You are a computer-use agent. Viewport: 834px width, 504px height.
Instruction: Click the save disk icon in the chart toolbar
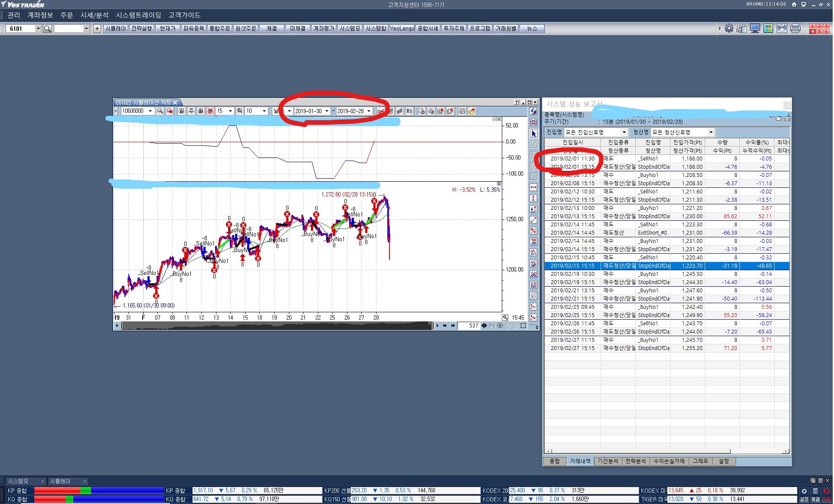point(462,111)
